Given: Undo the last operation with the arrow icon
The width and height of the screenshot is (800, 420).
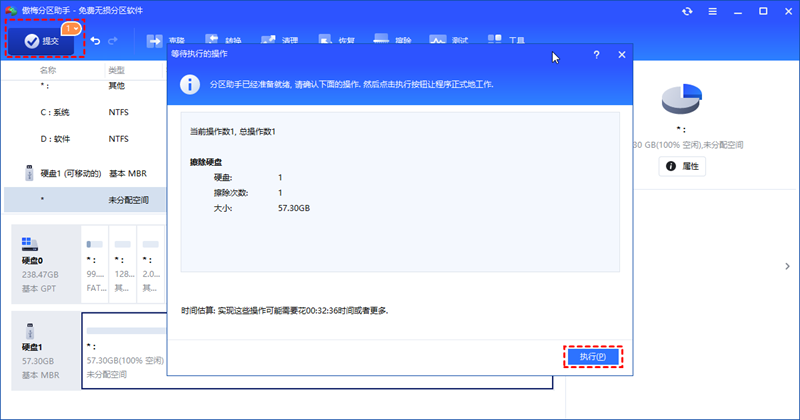Looking at the screenshot, I should tap(95, 40).
